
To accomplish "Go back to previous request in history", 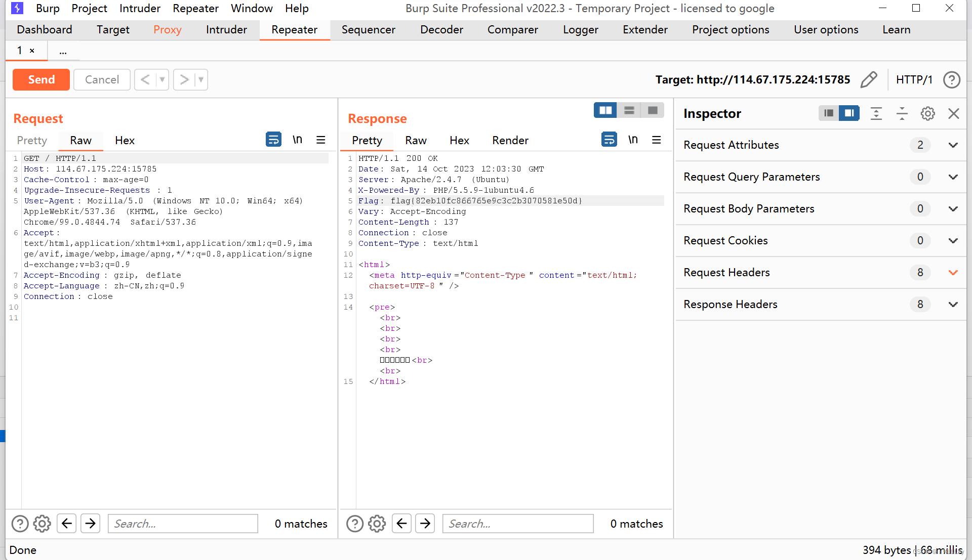I will (145, 79).
